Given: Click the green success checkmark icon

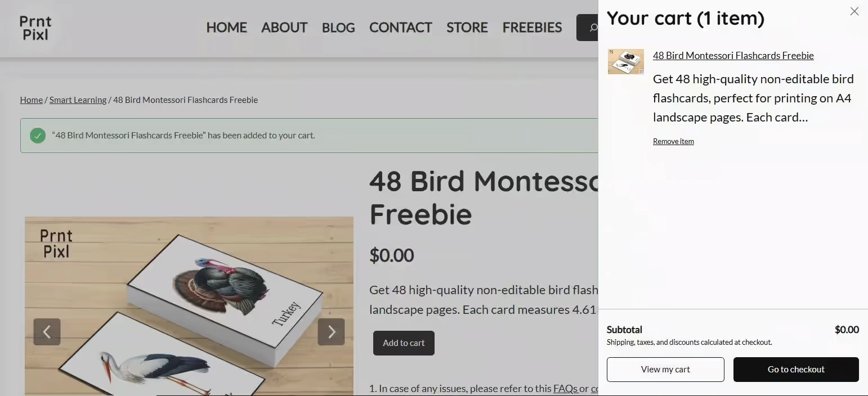Looking at the screenshot, I should coord(38,136).
